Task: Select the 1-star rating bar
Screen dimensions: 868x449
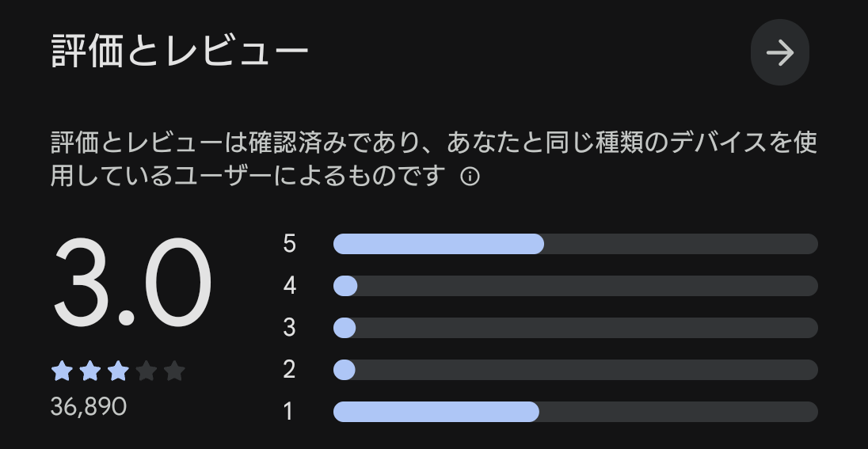Action: (575, 412)
